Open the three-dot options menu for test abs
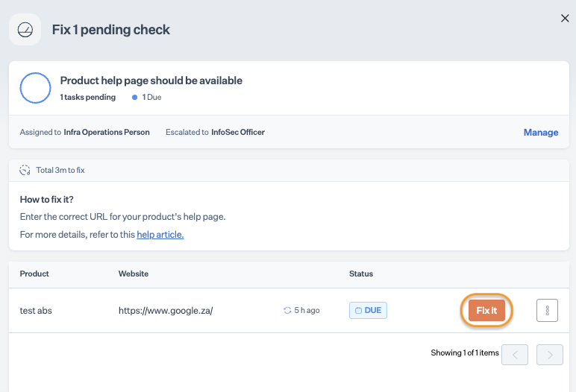Image resolution: width=576 pixels, height=392 pixels. click(x=547, y=311)
